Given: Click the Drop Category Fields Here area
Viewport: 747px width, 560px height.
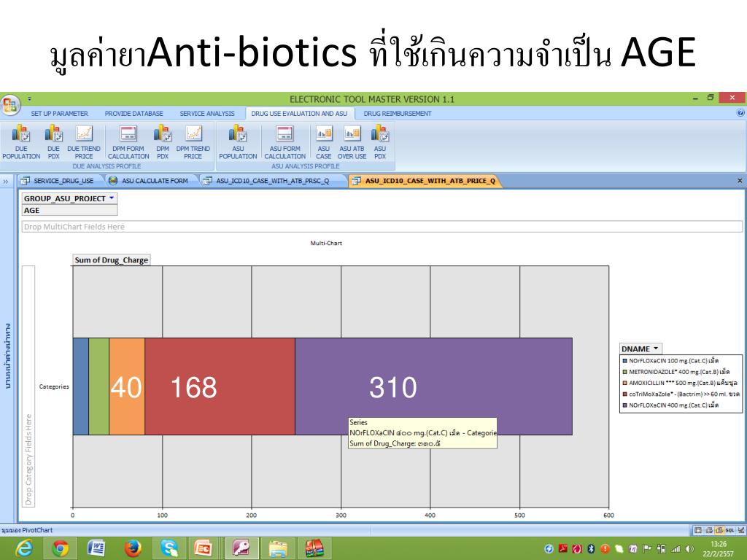Looking at the screenshot, I should [28, 386].
